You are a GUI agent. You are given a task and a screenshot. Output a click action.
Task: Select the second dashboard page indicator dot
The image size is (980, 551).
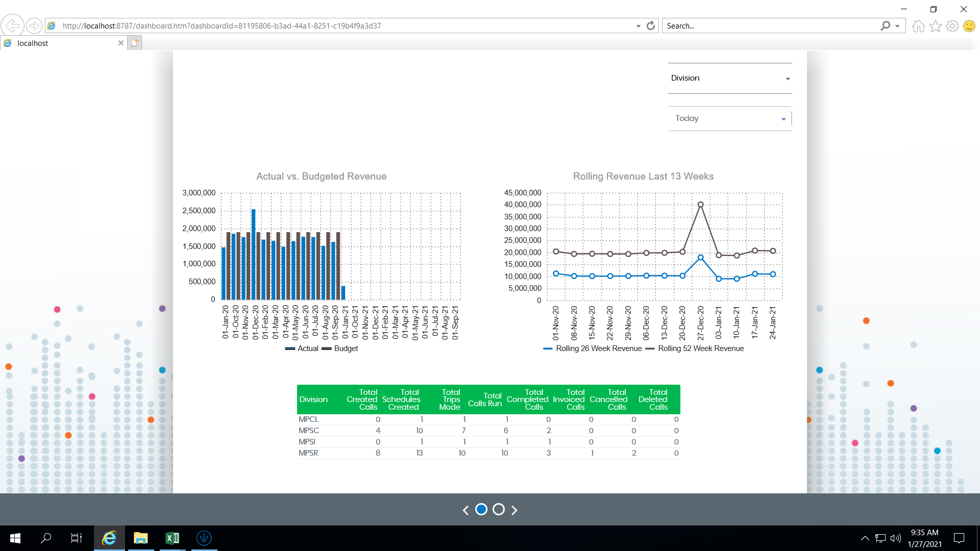pyautogui.click(x=499, y=509)
